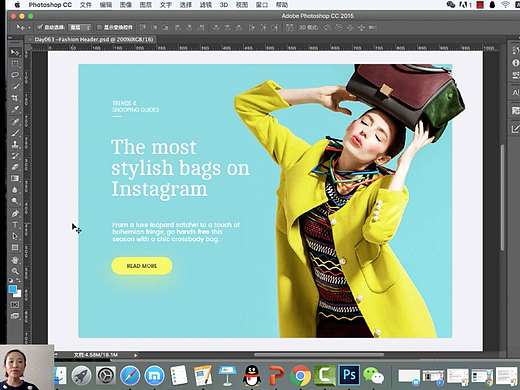Click the document size readout in status bar
The height and width of the screenshot is (390, 520).
(x=96, y=355)
